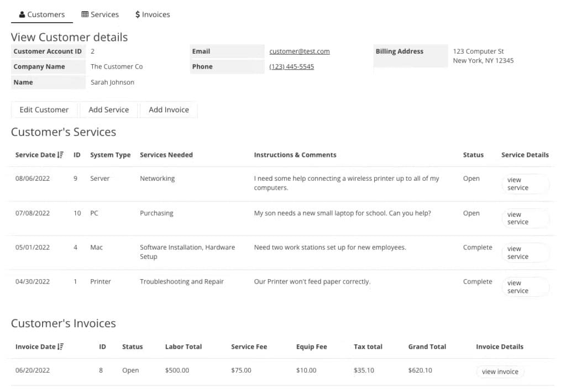Open the Services tab
This screenshot has height=392, width=566.
[x=100, y=15]
